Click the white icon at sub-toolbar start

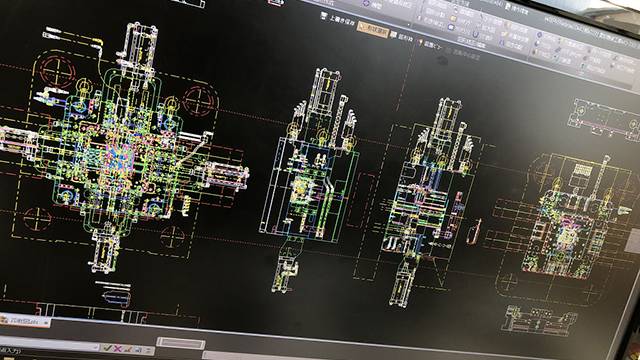pos(324,16)
